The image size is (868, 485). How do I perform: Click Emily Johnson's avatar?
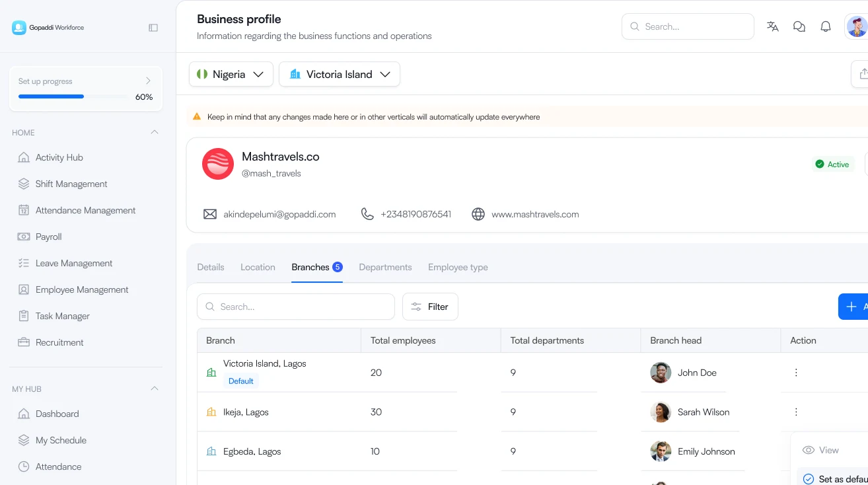[x=661, y=451]
